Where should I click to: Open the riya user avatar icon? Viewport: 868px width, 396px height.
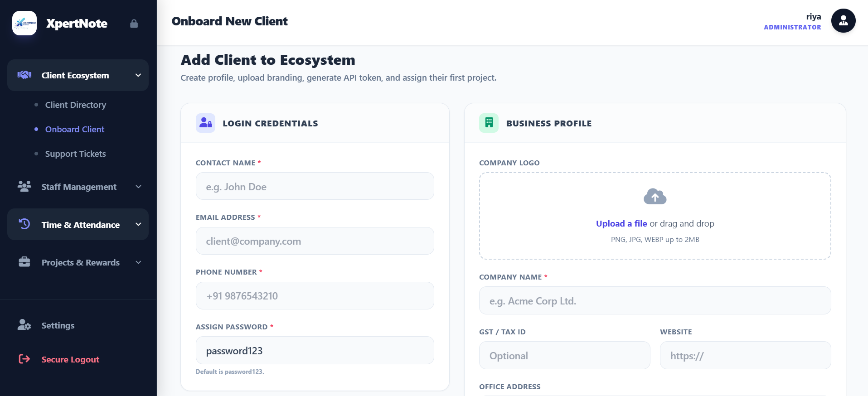tap(843, 21)
